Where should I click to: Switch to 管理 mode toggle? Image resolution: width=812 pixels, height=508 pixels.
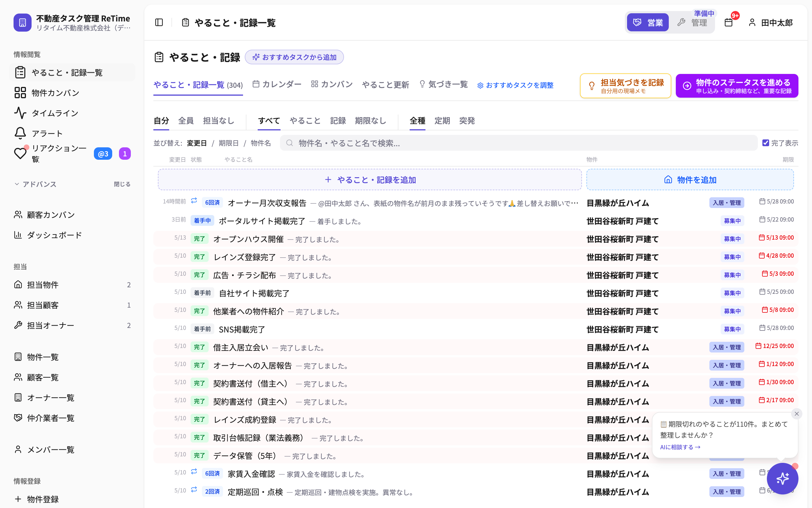[x=692, y=23]
